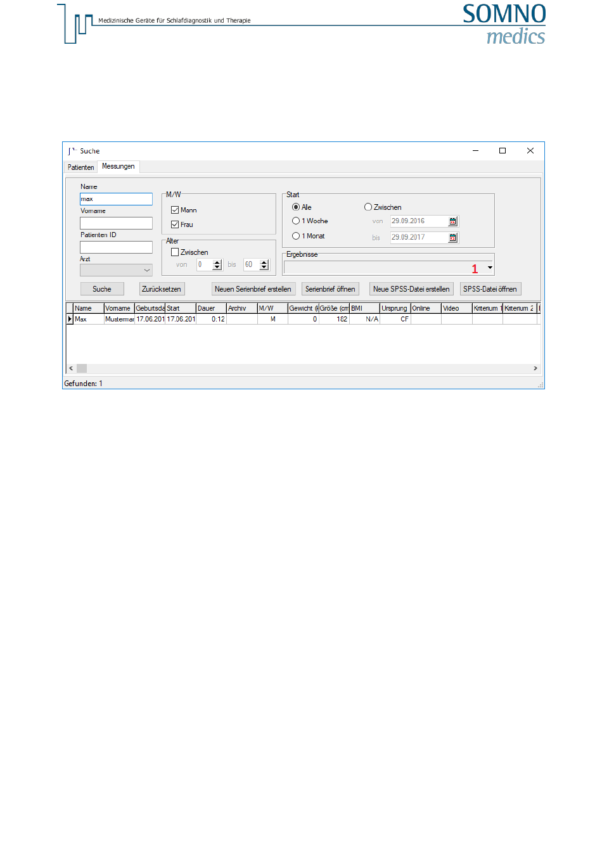Open calendar picker for the 29.09.2016 date
Image resolution: width=602 pixels, height=868 pixels.
pyautogui.click(x=453, y=221)
